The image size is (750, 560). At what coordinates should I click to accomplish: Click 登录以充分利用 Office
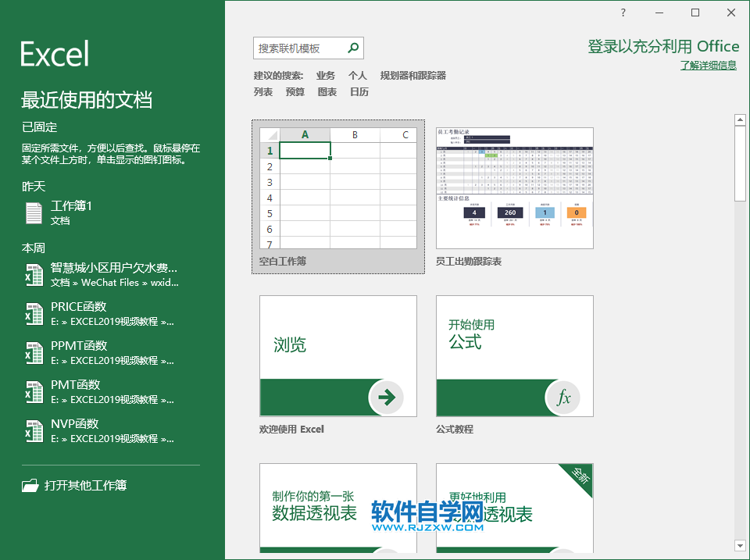[663, 46]
